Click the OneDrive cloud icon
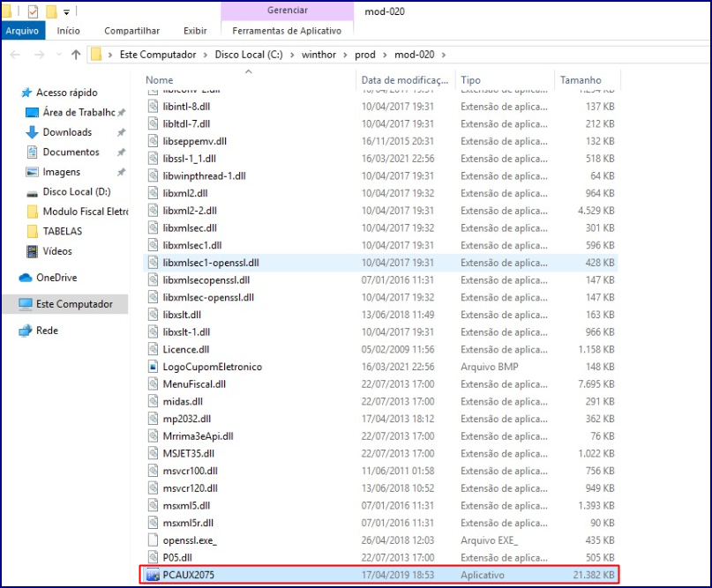This screenshot has width=712, height=588. click(26, 278)
